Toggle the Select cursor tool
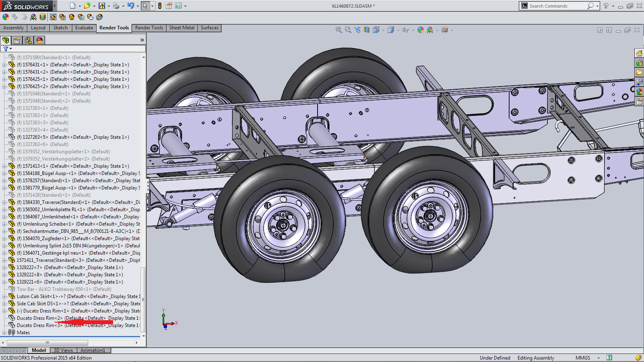This screenshot has height=362, width=644. tap(145, 6)
